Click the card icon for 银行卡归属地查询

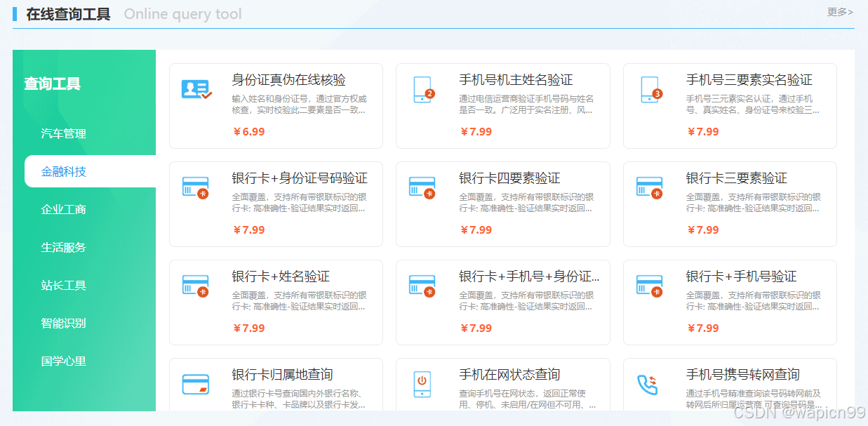(196, 385)
